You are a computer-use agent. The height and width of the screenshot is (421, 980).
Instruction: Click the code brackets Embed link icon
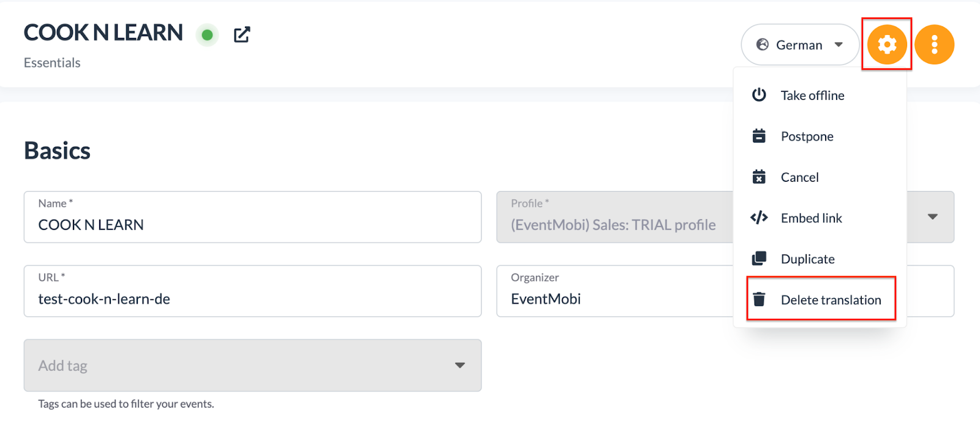(759, 218)
